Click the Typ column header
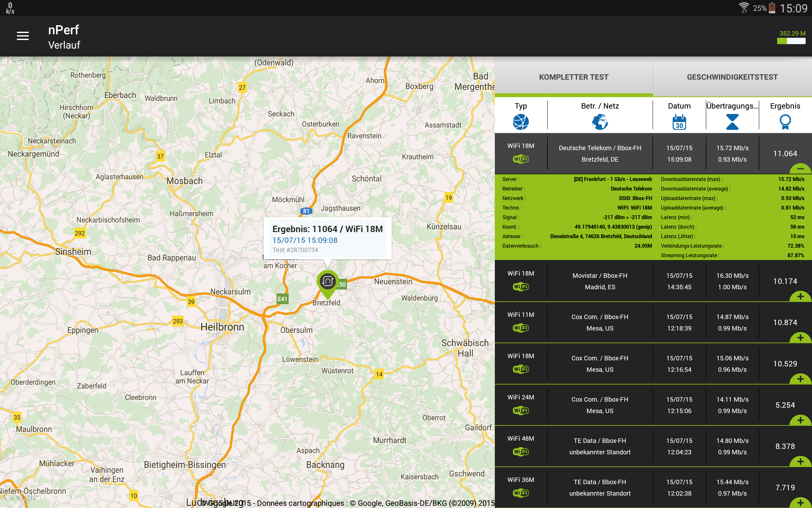The image size is (812, 508). pyautogui.click(x=521, y=106)
